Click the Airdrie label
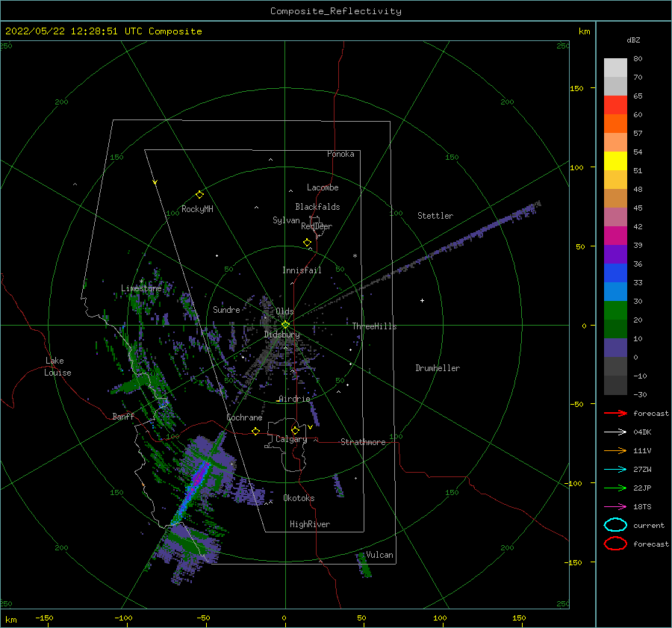This screenshot has height=628, width=672. [294, 399]
